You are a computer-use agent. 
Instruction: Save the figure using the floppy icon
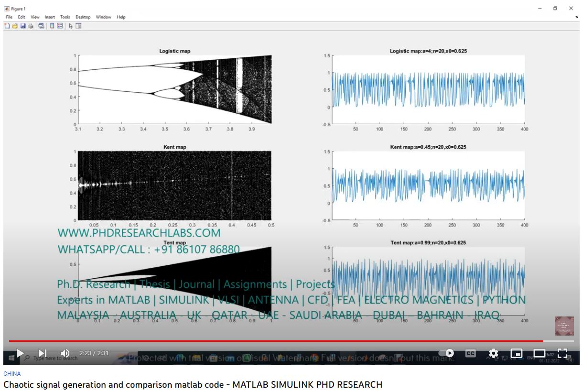(x=22, y=26)
